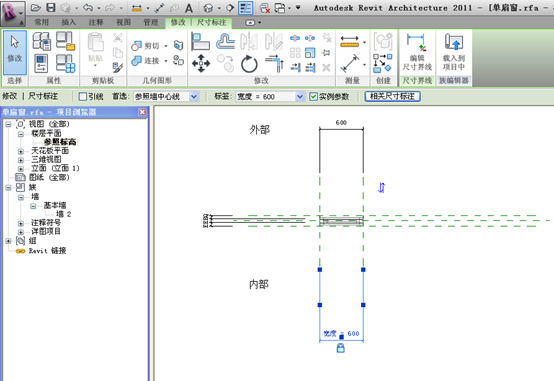The width and height of the screenshot is (554, 381).
Task: Switch to the 插入 ribbon tab
Action: pyautogui.click(x=69, y=22)
